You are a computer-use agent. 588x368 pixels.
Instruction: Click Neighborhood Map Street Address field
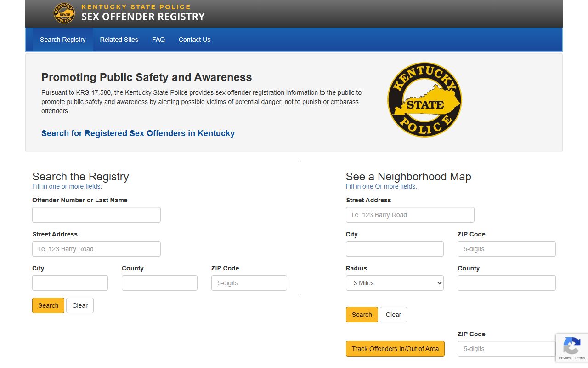click(410, 215)
